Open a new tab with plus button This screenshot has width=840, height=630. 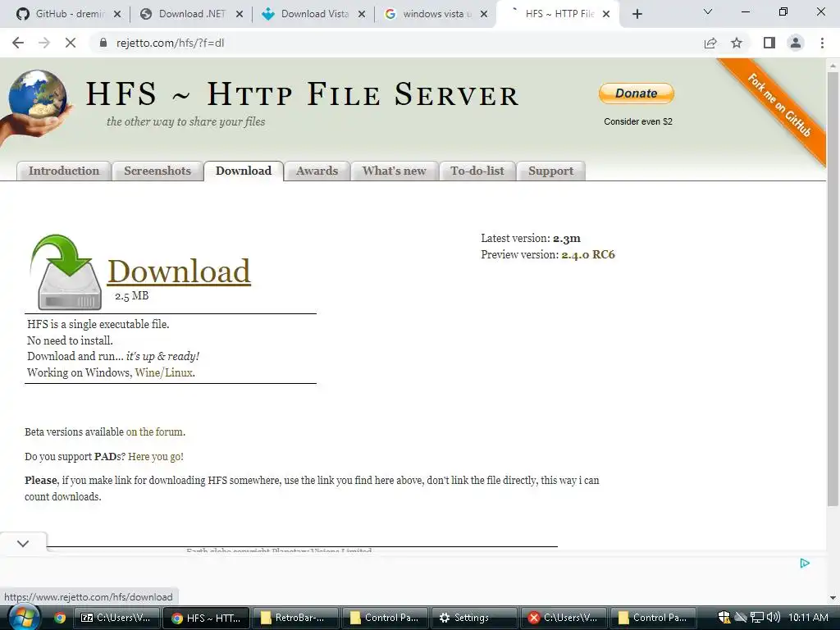click(x=637, y=14)
